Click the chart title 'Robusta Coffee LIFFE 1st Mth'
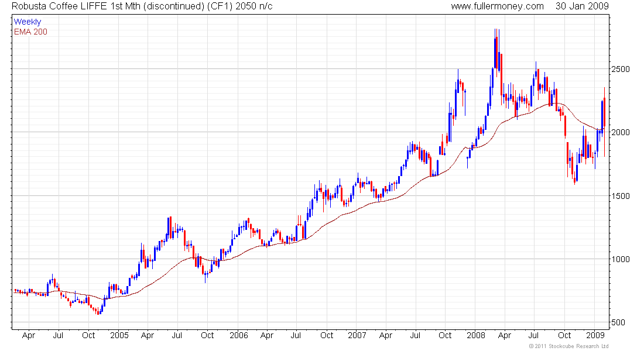 [x=76, y=6]
